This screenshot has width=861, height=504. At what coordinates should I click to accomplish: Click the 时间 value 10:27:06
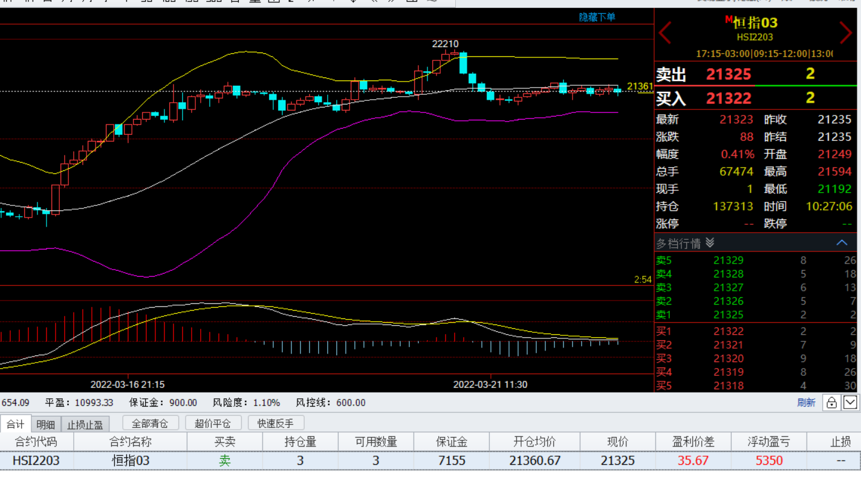point(829,206)
